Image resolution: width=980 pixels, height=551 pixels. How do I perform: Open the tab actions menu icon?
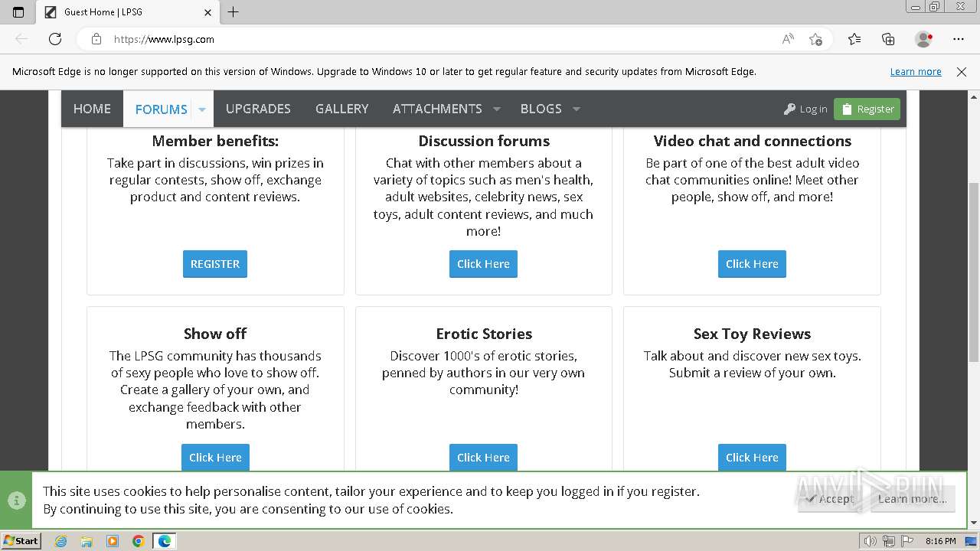(x=18, y=12)
